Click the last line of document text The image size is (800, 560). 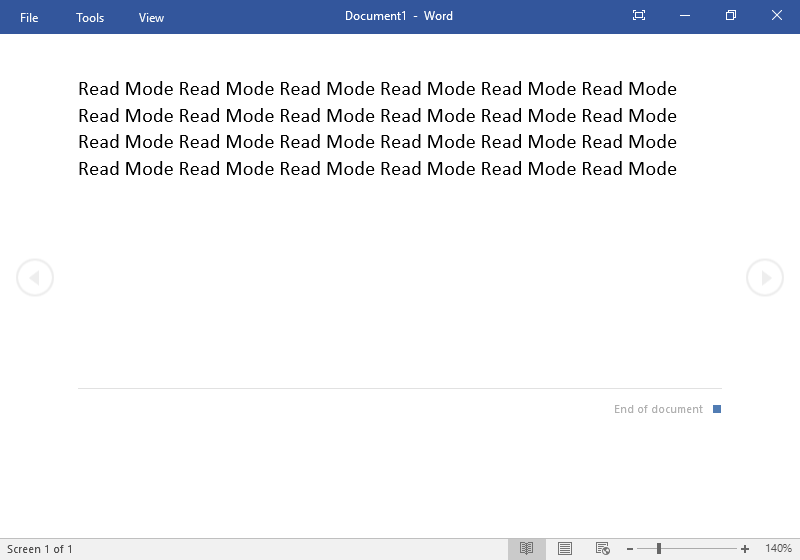(377, 169)
